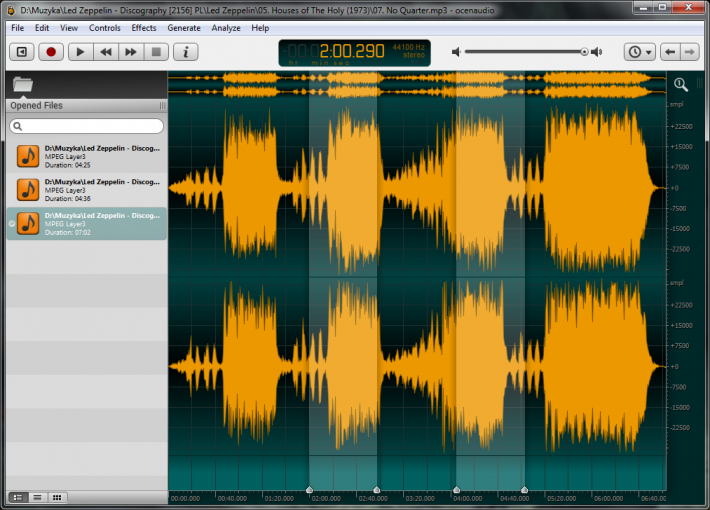Click the note icon of the 07:02 file
The height and width of the screenshot is (510, 710).
click(28, 224)
